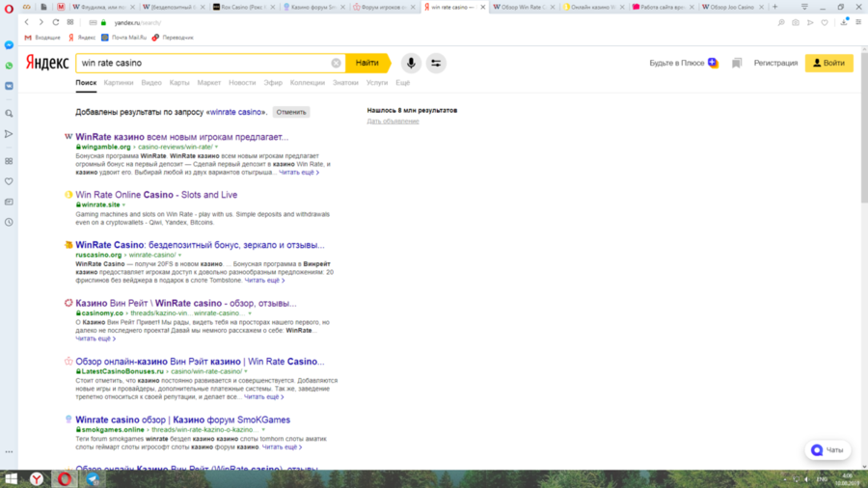Click the Yandex logo
The height and width of the screenshot is (488, 868).
point(47,63)
